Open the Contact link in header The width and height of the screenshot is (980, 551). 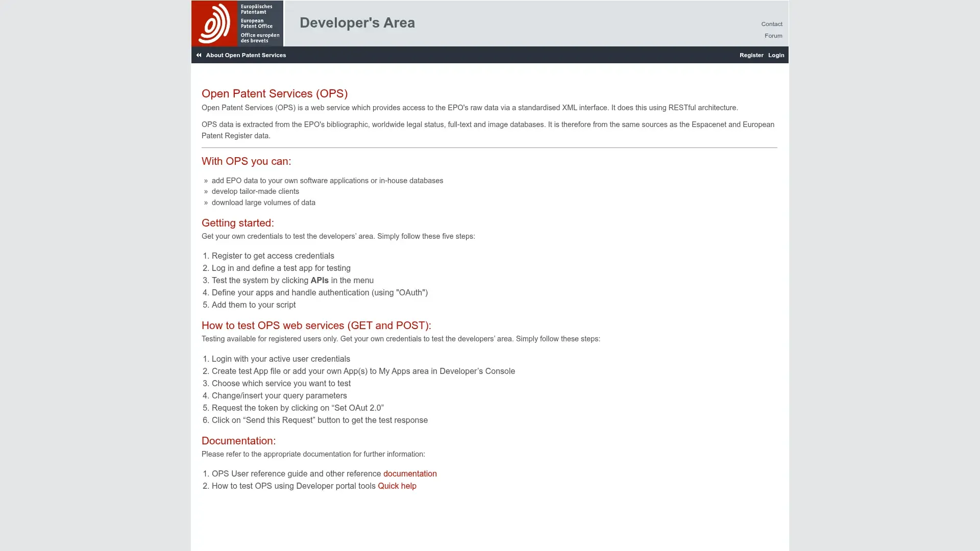pos(771,24)
